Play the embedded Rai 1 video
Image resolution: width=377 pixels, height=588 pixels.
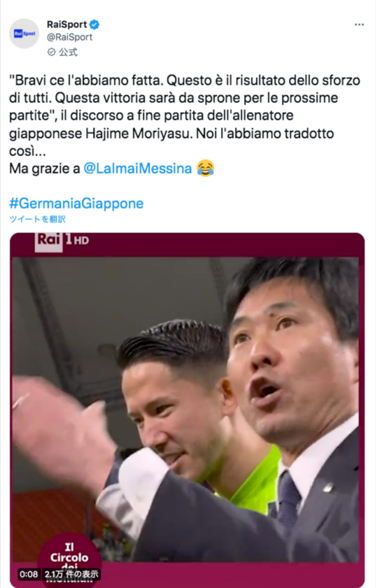pyautogui.click(x=187, y=410)
